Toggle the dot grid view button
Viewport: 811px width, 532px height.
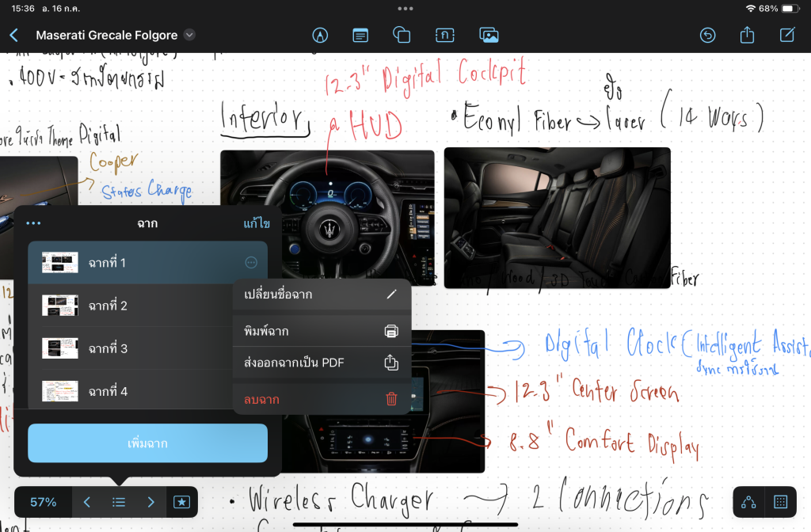tap(780, 502)
